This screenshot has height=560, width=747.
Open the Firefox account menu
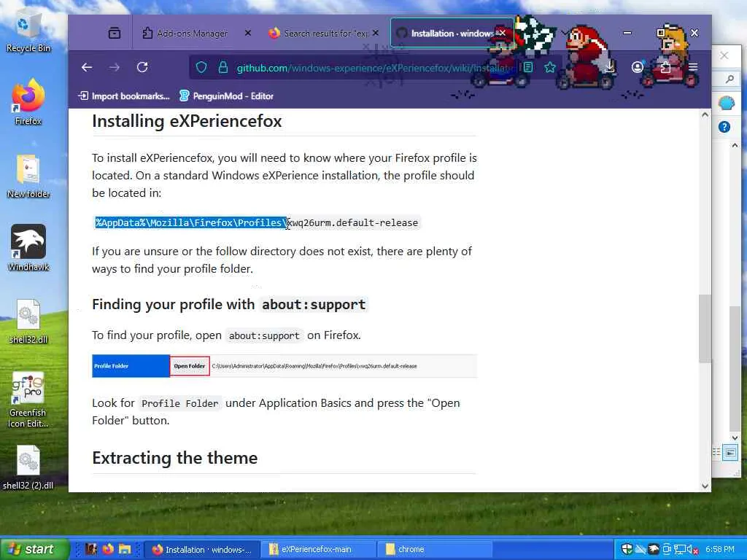638,68
